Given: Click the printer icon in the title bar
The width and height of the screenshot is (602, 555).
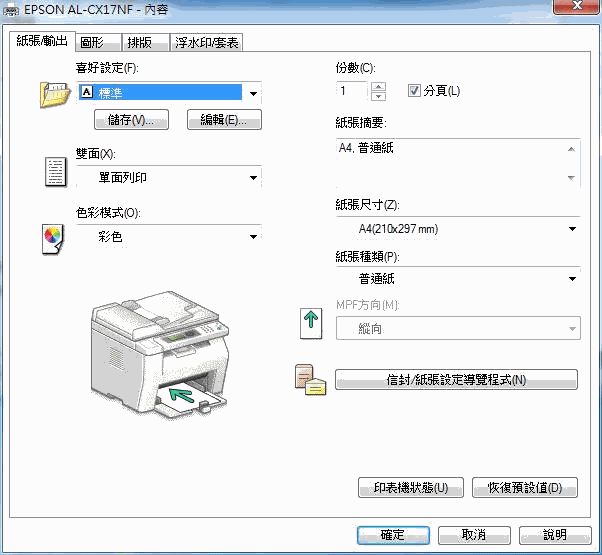Looking at the screenshot, I should coord(10,10).
